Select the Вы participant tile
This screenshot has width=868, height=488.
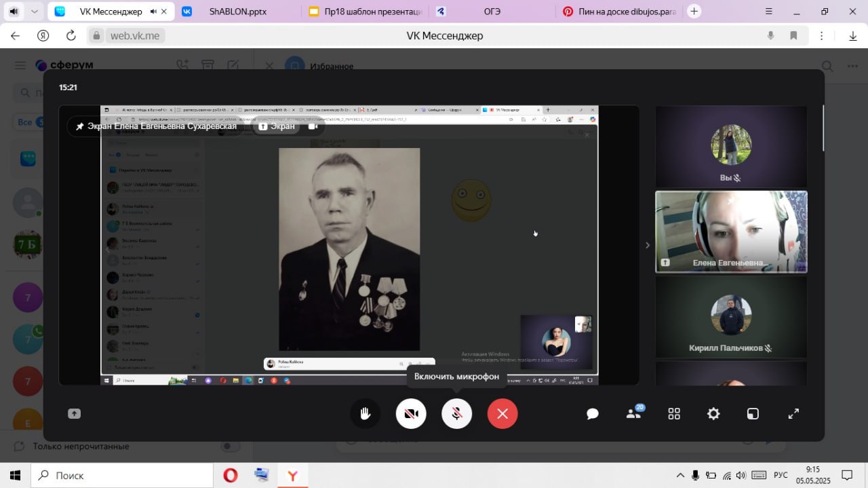click(x=731, y=147)
